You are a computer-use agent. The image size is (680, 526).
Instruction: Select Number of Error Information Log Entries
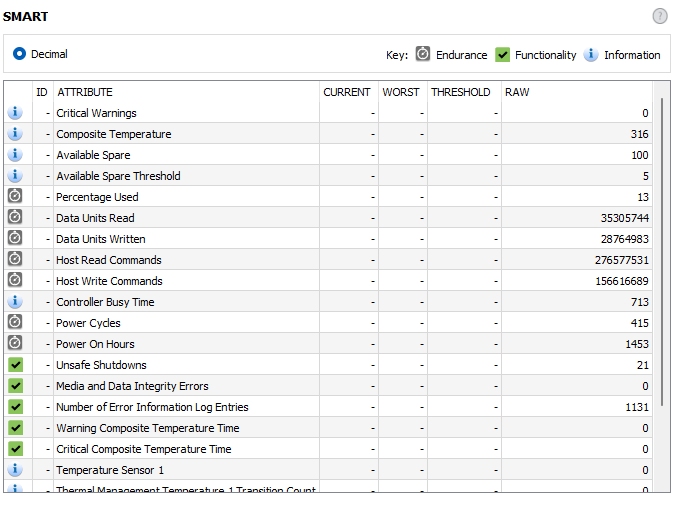click(152, 407)
